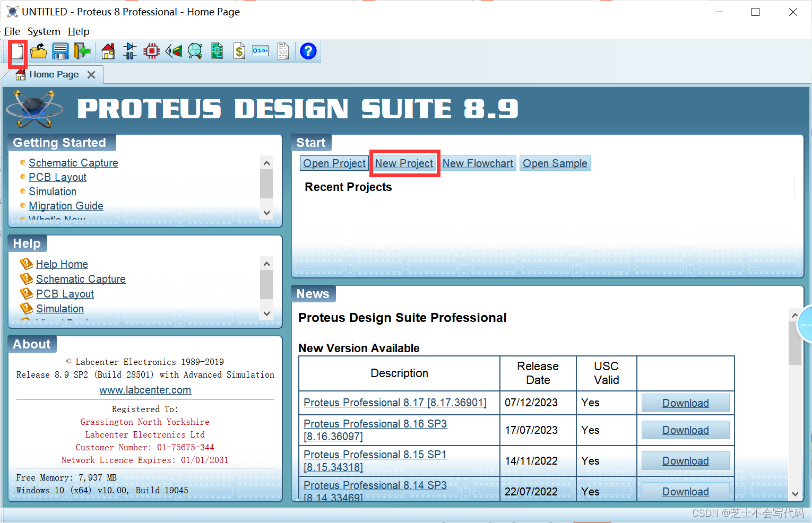Open the Source Code 0101 icon
Screen dimensions: 812x523
click(261, 51)
